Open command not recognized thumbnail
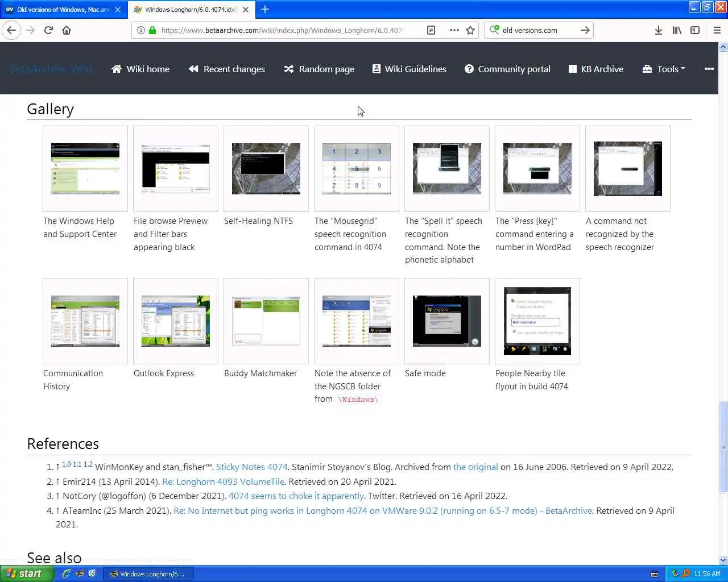This screenshot has height=582, width=728. (x=628, y=169)
